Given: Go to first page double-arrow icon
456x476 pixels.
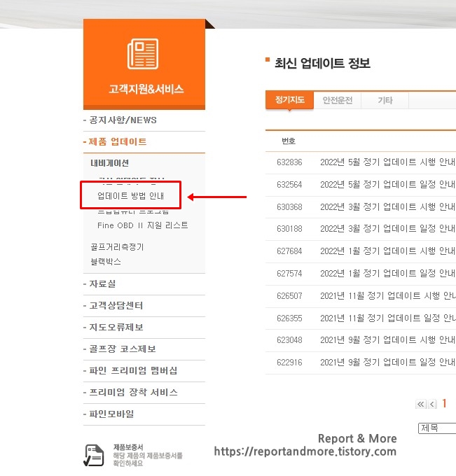Looking at the screenshot, I should (421, 404).
